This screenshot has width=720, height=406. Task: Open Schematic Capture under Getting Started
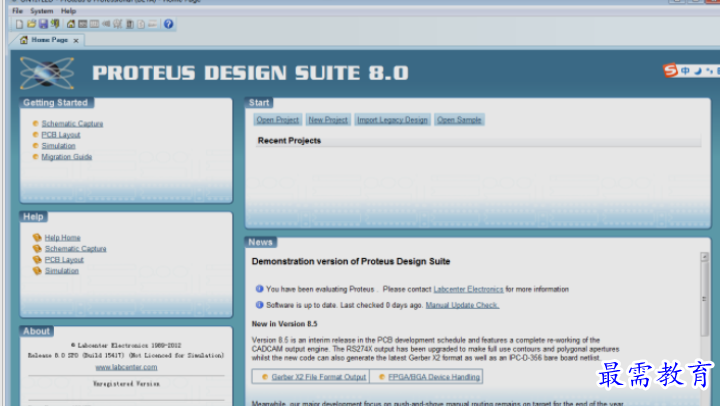pyautogui.click(x=72, y=124)
